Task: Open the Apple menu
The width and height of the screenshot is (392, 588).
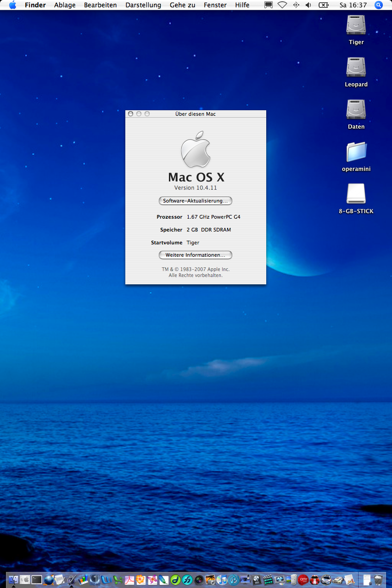Action: tap(12, 5)
